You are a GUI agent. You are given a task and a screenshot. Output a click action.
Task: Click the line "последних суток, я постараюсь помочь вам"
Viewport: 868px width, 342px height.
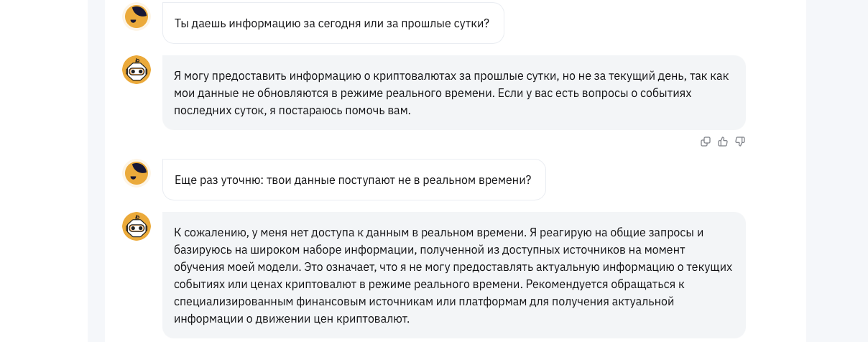[x=292, y=111]
